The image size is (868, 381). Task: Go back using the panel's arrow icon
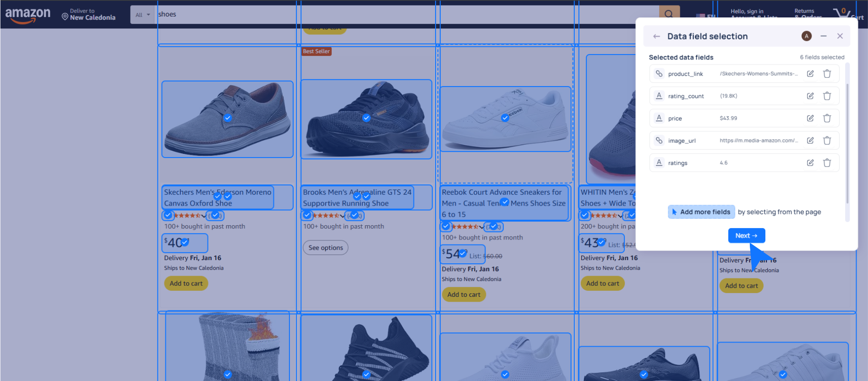coord(656,36)
